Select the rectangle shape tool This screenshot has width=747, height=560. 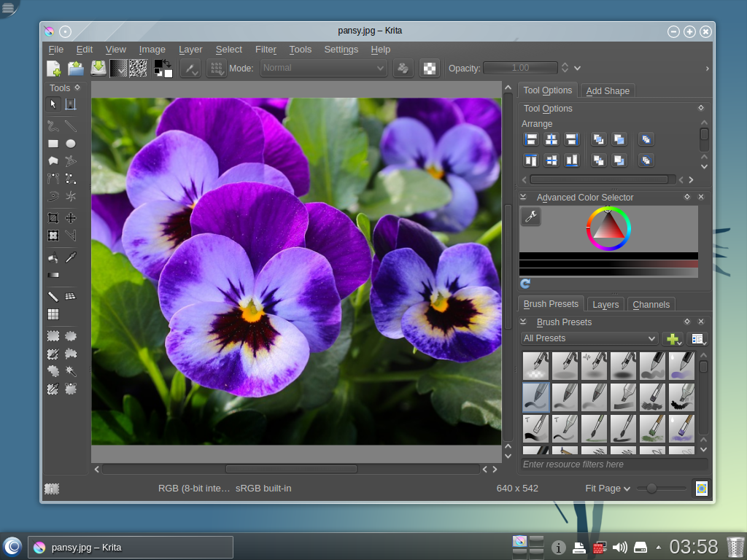click(x=53, y=143)
